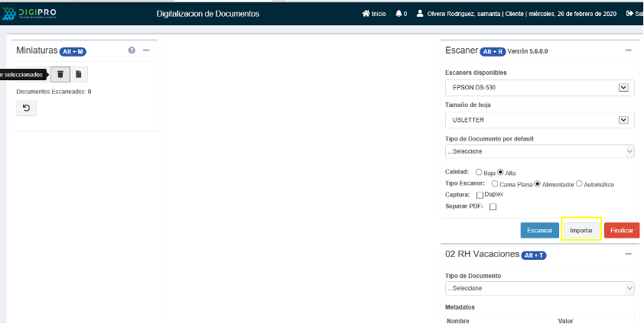This screenshot has height=324, width=644.
Task: Click the Escanear button
Action: (539, 230)
